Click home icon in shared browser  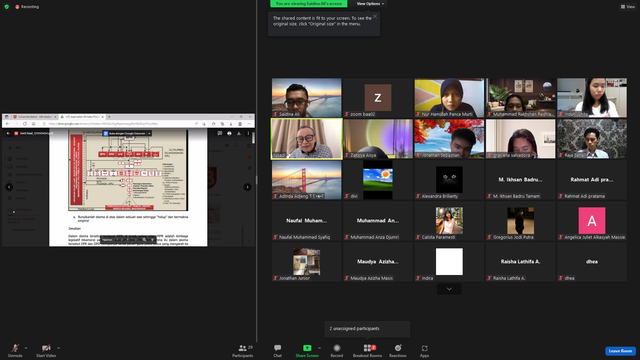33,124
